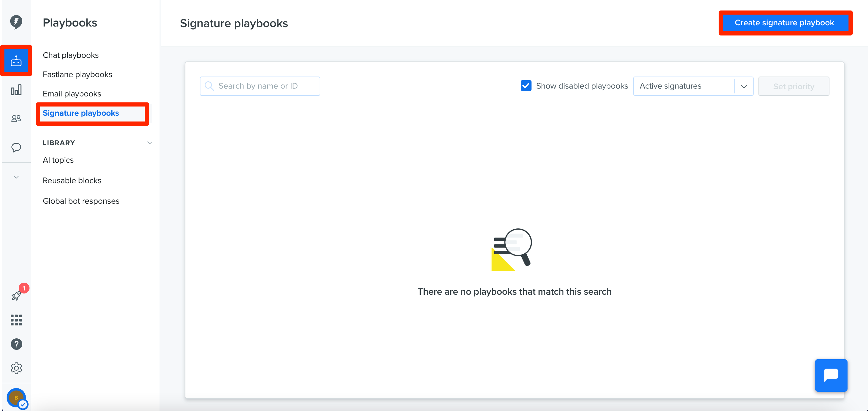
Task: Open the Playbooks bot icon in sidebar
Action: 16,61
